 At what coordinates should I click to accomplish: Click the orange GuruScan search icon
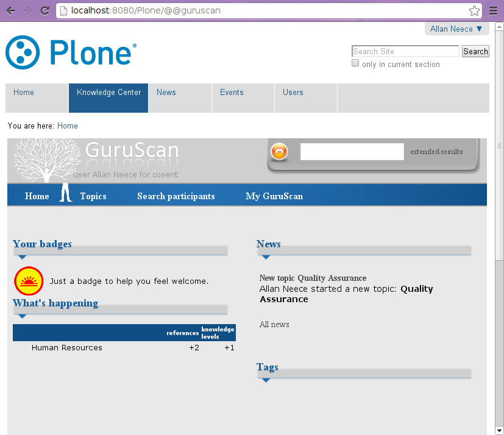pyautogui.click(x=279, y=151)
